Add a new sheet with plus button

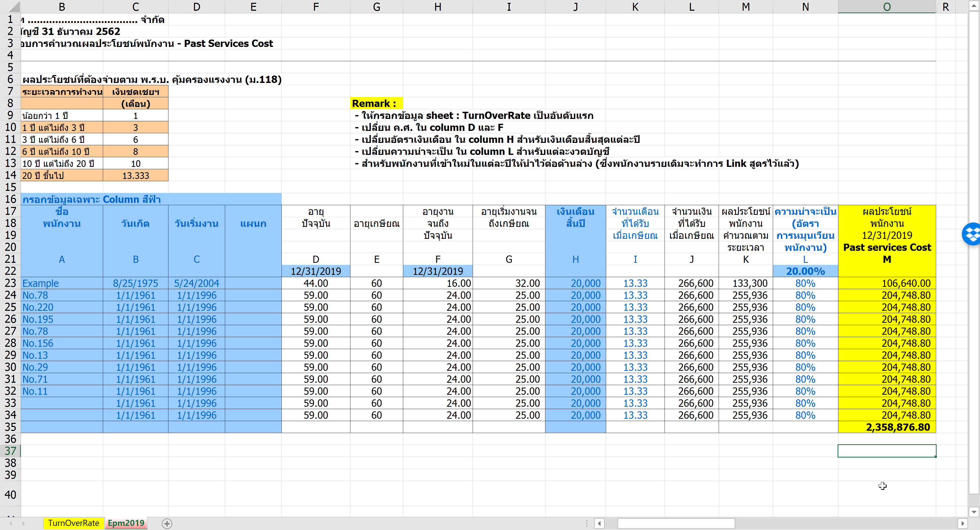(167, 524)
